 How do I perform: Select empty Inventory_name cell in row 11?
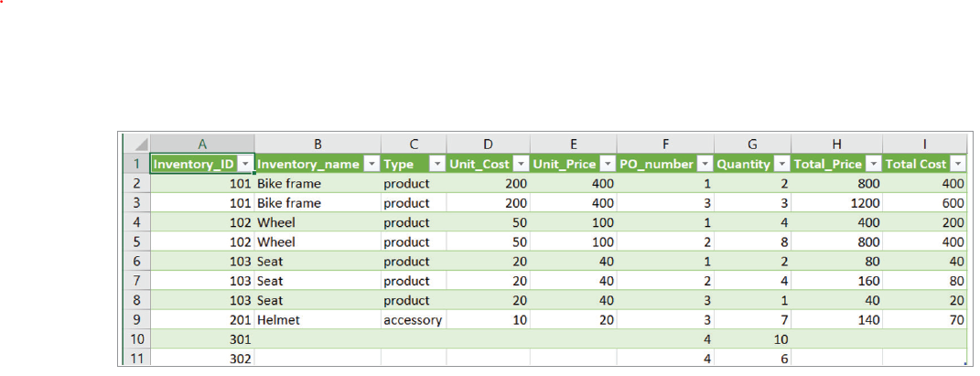pyautogui.click(x=317, y=359)
